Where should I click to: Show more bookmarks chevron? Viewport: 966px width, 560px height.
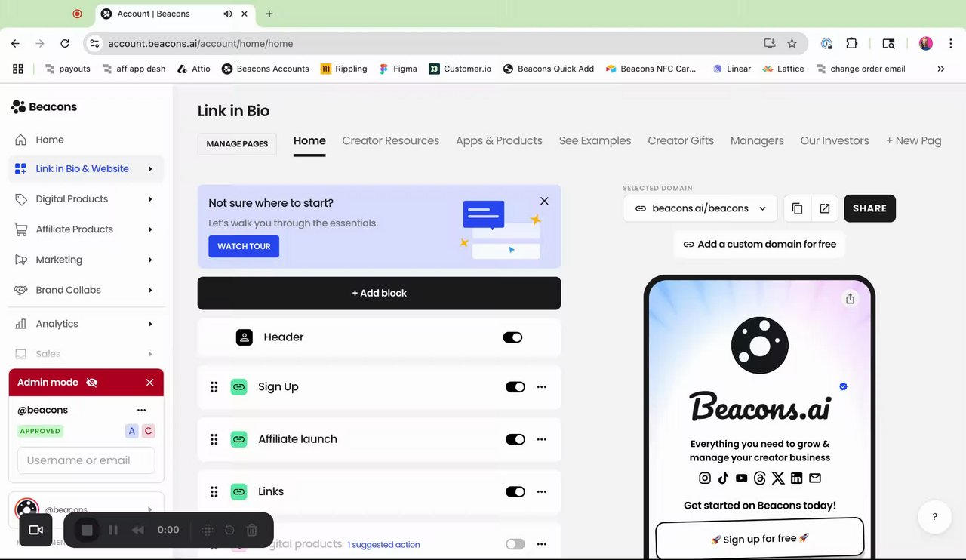click(x=940, y=69)
